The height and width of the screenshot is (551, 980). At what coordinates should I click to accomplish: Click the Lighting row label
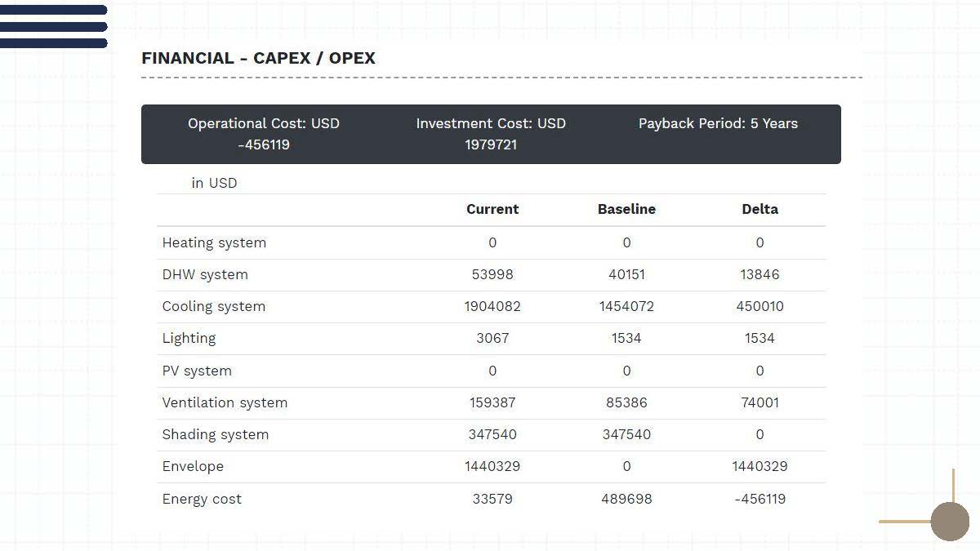click(x=189, y=338)
